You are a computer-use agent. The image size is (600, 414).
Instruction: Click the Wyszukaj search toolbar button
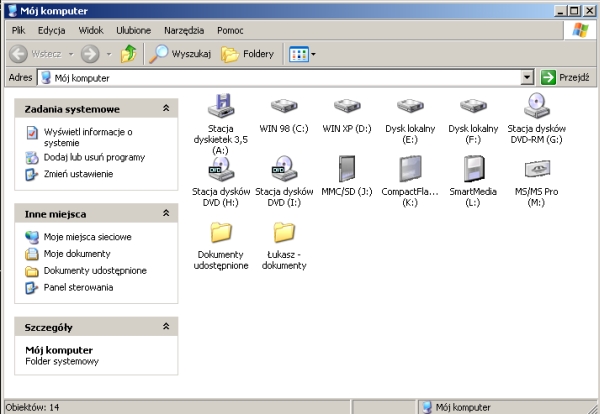point(180,54)
